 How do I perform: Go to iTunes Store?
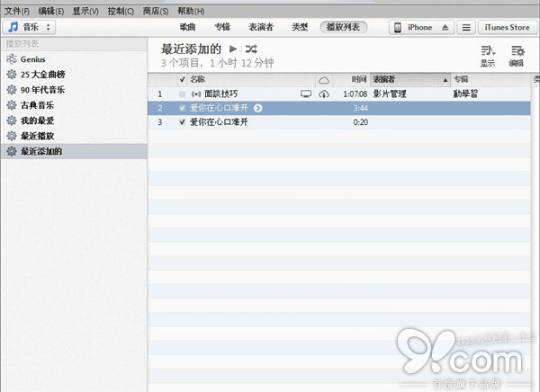pos(508,27)
